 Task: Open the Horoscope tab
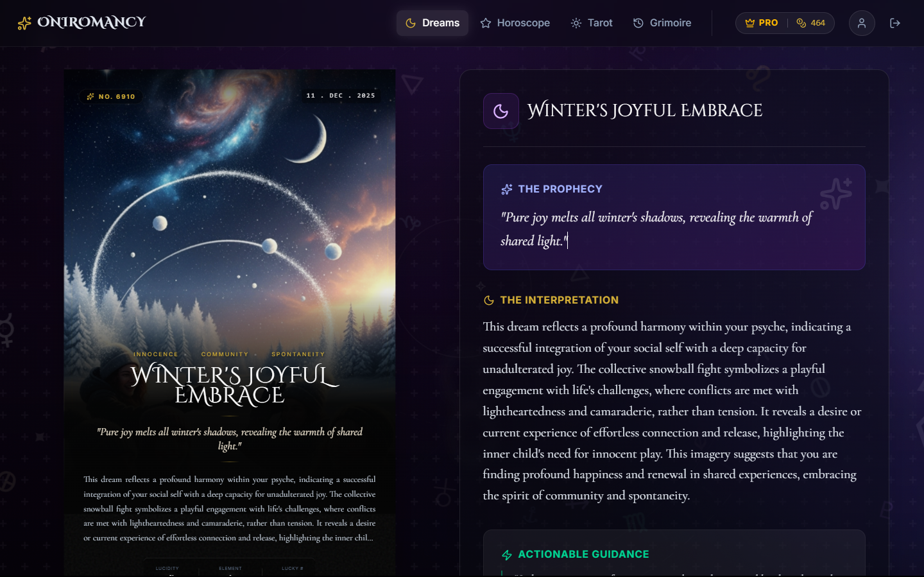pos(515,23)
